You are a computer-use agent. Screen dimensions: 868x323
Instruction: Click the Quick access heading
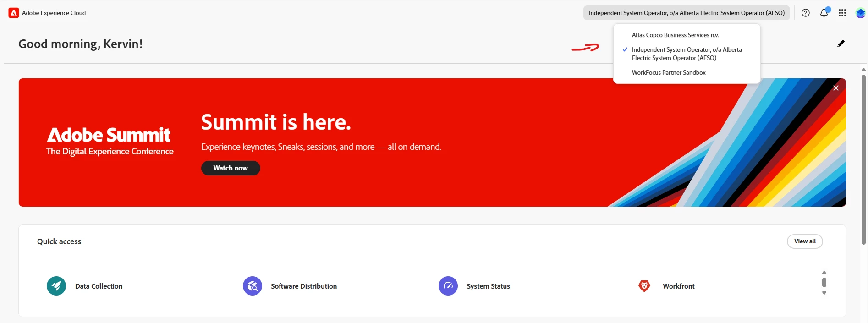tap(59, 241)
